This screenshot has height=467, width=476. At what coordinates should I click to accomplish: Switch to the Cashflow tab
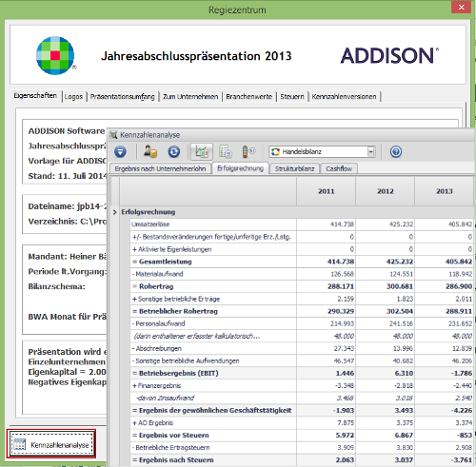point(339,168)
